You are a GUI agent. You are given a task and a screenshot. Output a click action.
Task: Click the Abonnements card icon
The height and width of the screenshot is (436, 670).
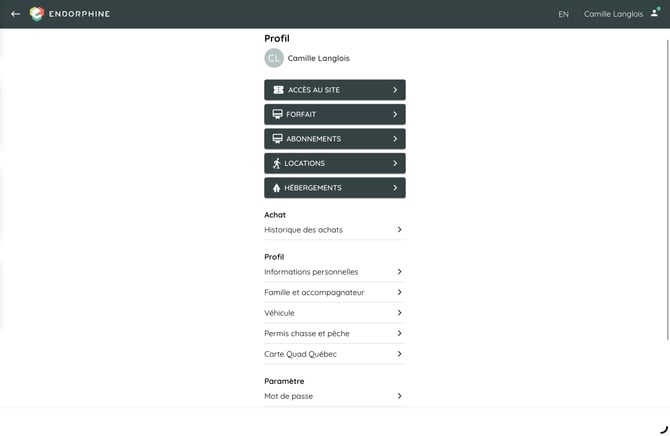(x=277, y=138)
